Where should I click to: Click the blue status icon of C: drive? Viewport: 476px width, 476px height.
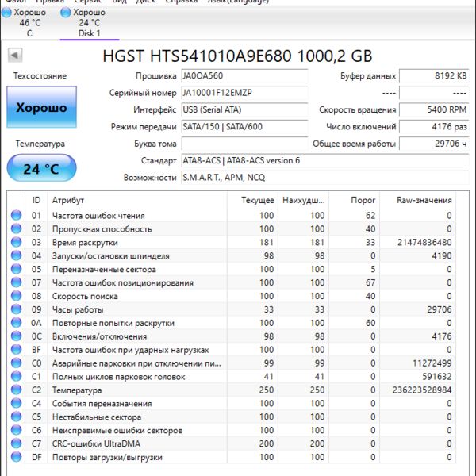pos(6,13)
